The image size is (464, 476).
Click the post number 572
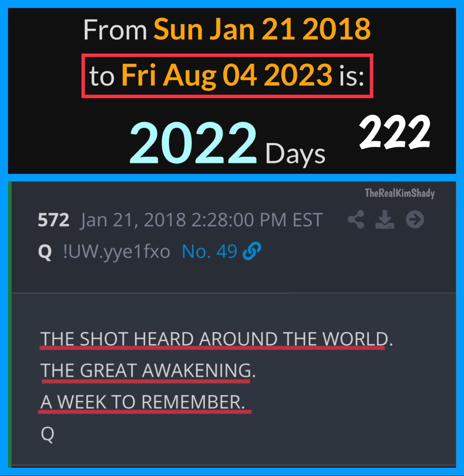click(x=54, y=220)
